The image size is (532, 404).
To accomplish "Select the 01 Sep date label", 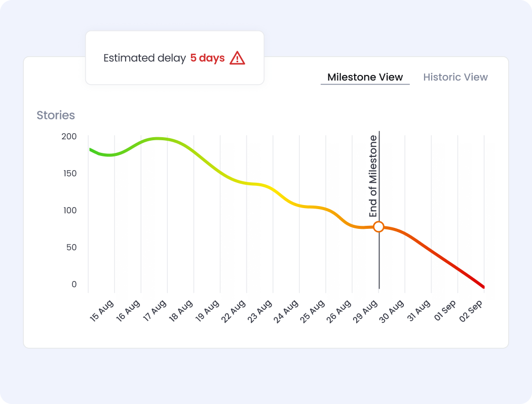I will (445, 310).
